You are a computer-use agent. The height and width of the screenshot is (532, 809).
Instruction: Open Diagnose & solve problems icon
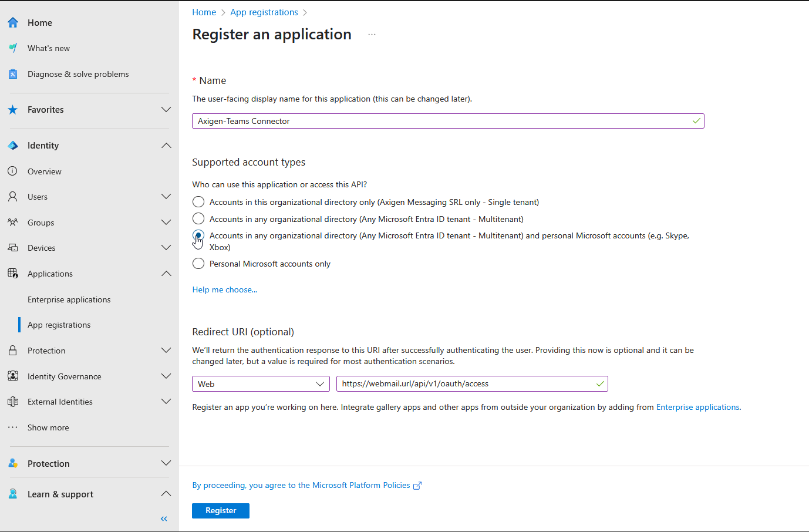pos(13,74)
